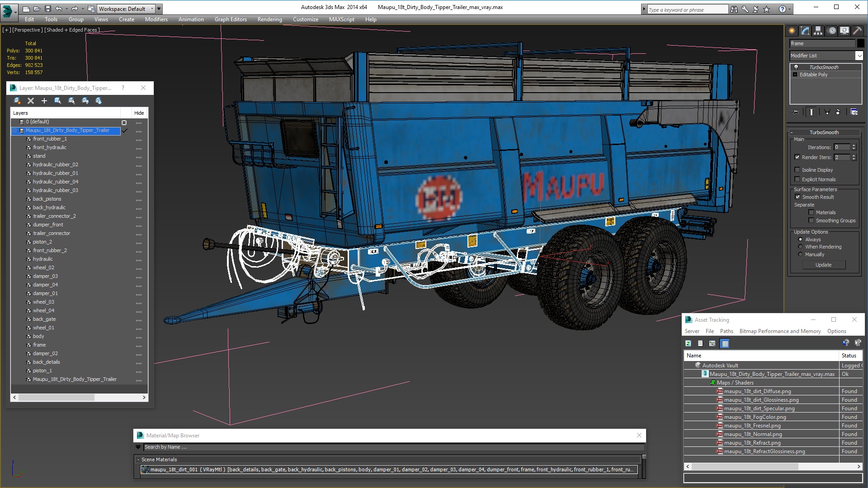Open the Hierarchy command panel tab

[818, 31]
